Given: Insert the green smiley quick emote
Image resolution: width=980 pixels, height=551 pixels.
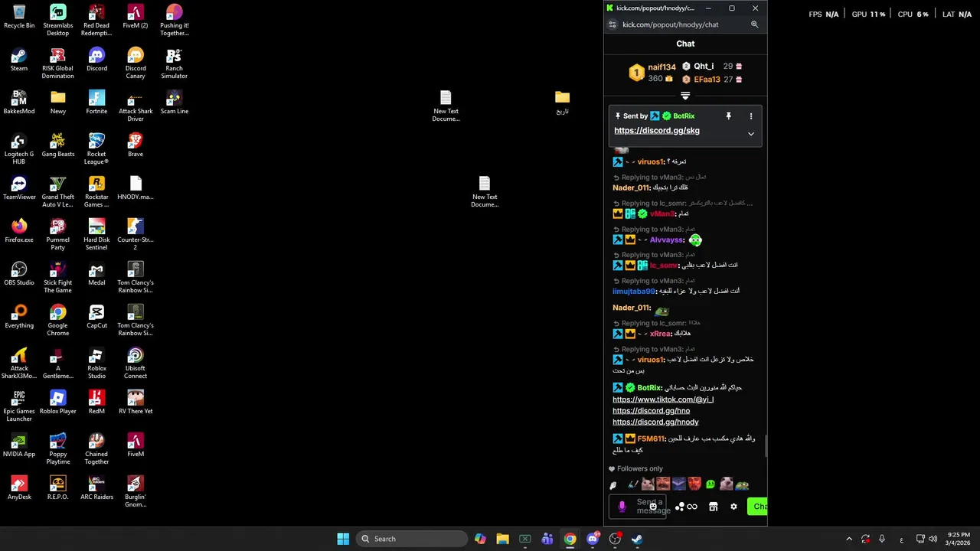Looking at the screenshot, I should point(710,484).
